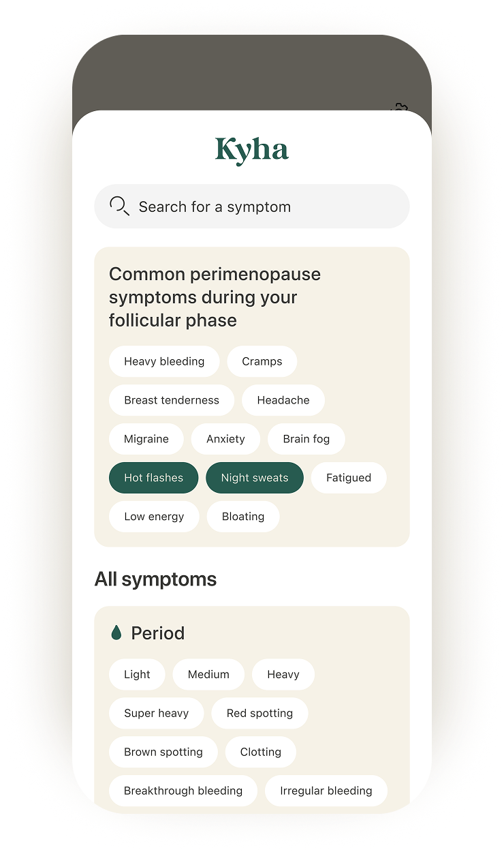Click the Period droplet icon
Screen dimensions: 504x852
(116, 633)
